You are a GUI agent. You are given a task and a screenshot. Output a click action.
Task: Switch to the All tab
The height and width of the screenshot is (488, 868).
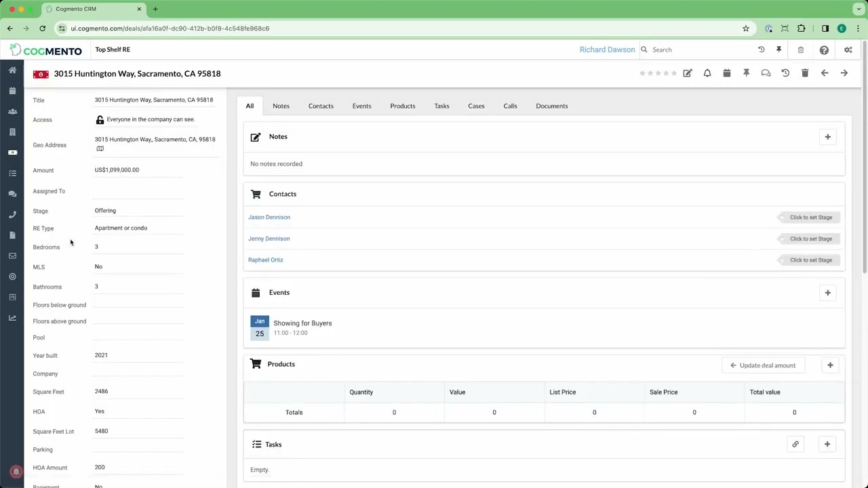coord(250,106)
